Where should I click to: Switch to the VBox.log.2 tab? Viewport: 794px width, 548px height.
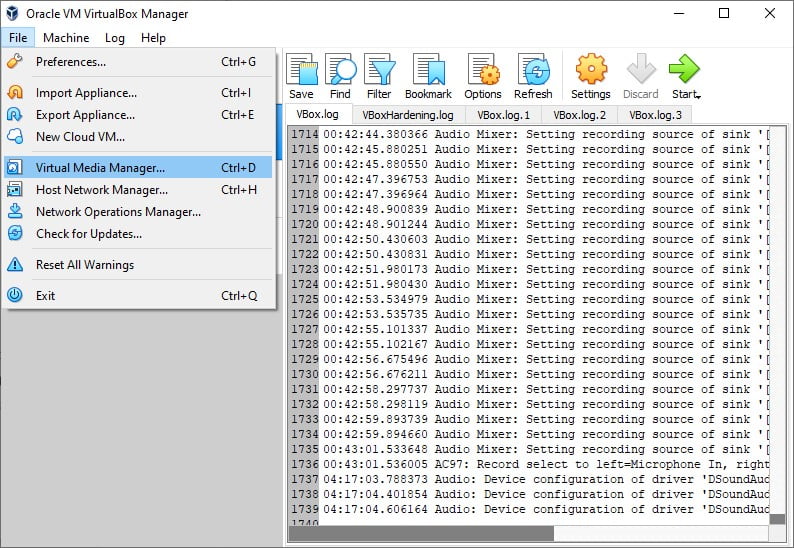coord(579,115)
